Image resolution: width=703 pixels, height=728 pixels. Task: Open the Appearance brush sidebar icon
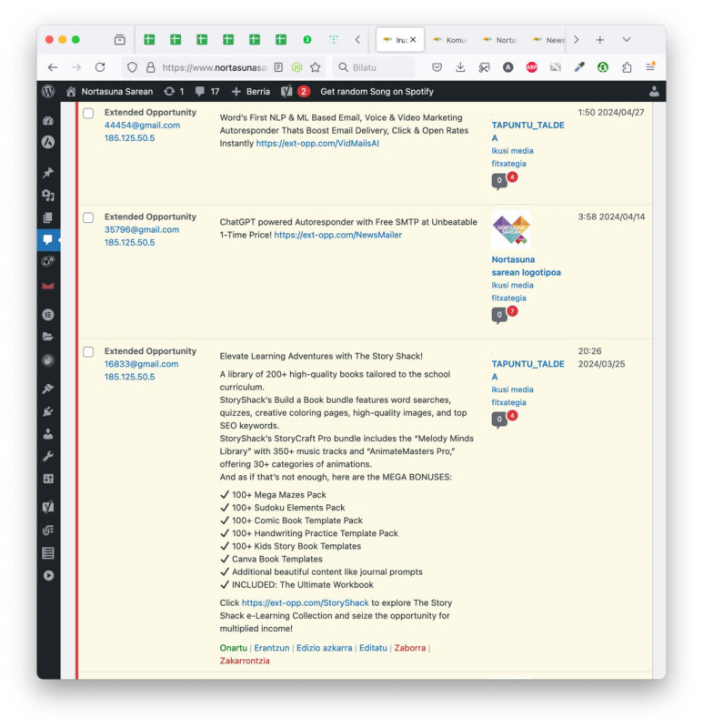[48, 389]
